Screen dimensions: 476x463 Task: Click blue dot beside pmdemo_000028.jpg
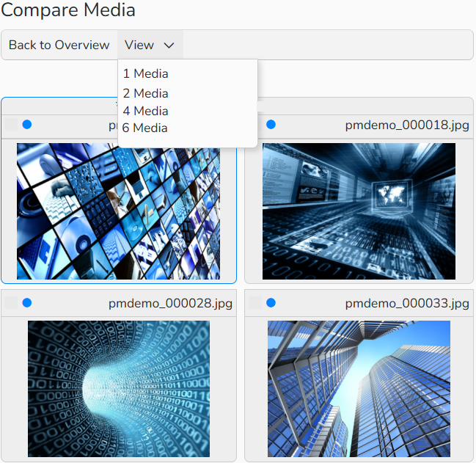tap(27, 303)
